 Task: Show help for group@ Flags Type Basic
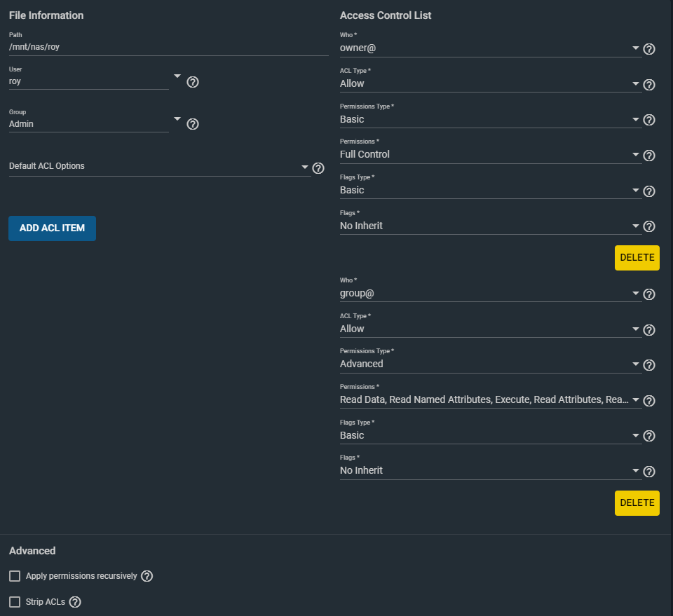[x=649, y=436]
